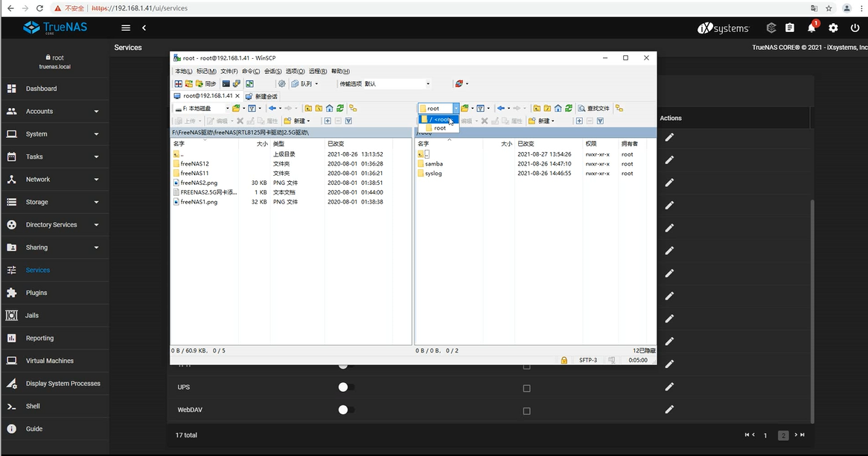The image size is (868, 456).
Task: Click the 查找文件 button
Action: pos(594,109)
